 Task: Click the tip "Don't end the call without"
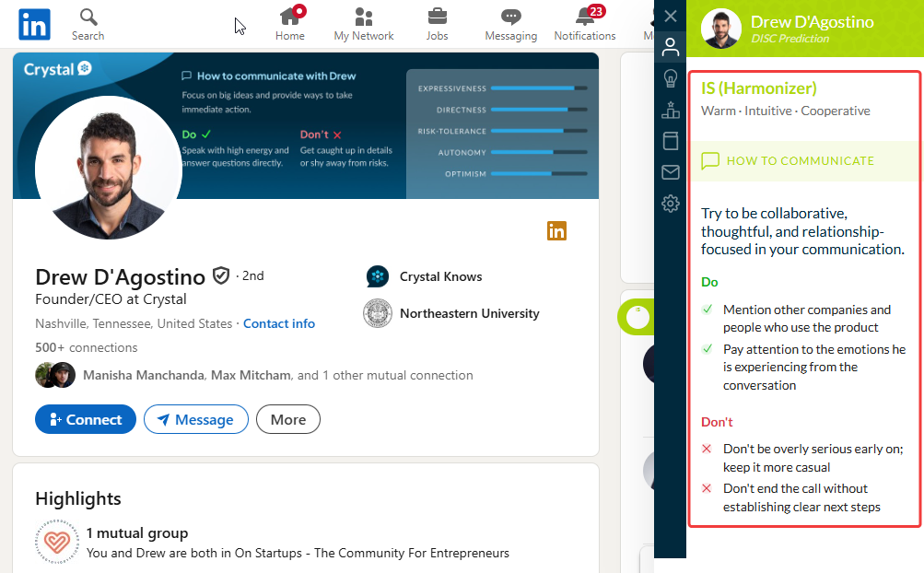tap(801, 497)
